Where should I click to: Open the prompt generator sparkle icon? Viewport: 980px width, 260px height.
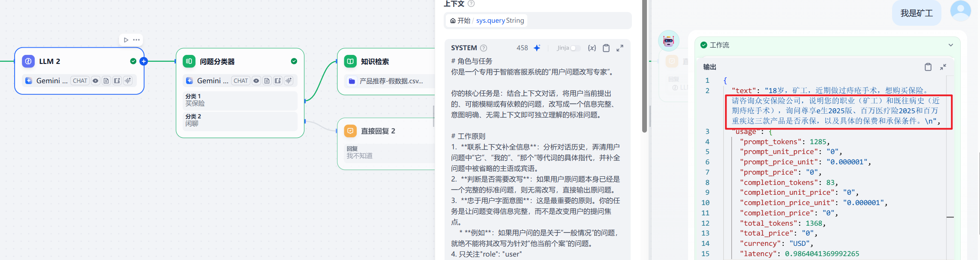click(x=537, y=48)
